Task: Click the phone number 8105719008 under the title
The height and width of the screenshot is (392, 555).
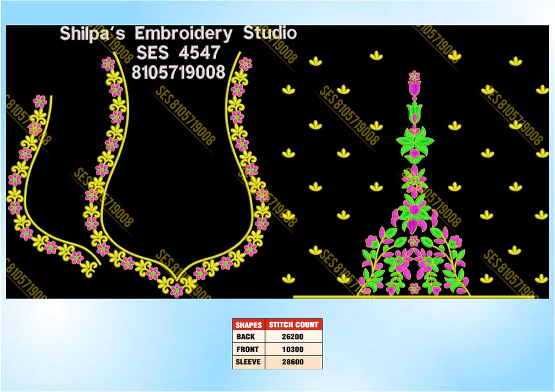Action: tap(178, 72)
